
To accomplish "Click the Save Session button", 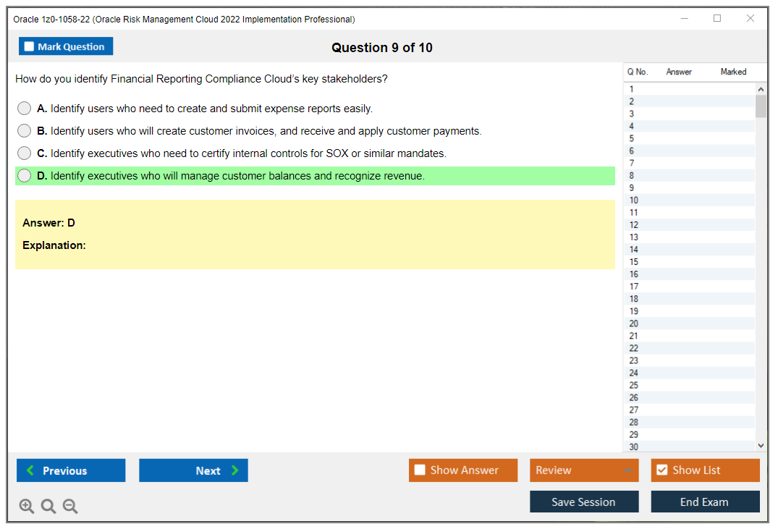I will pos(583,502).
